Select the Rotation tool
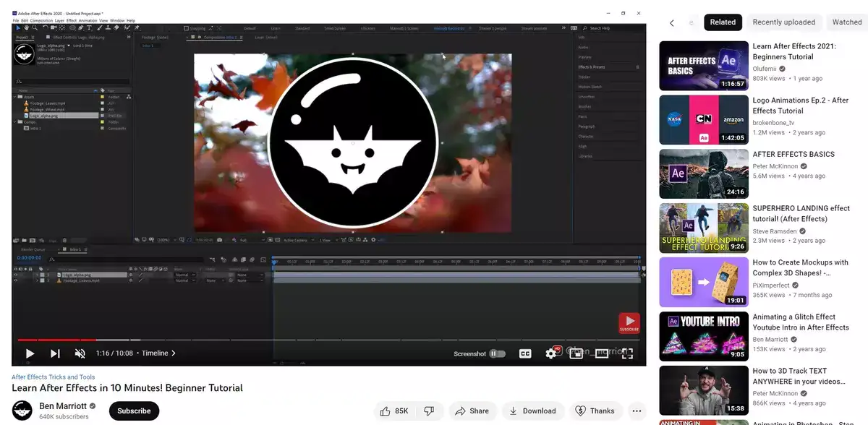Image resolution: width=868 pixels, height=425 pixels. click(x=46, y=28)
